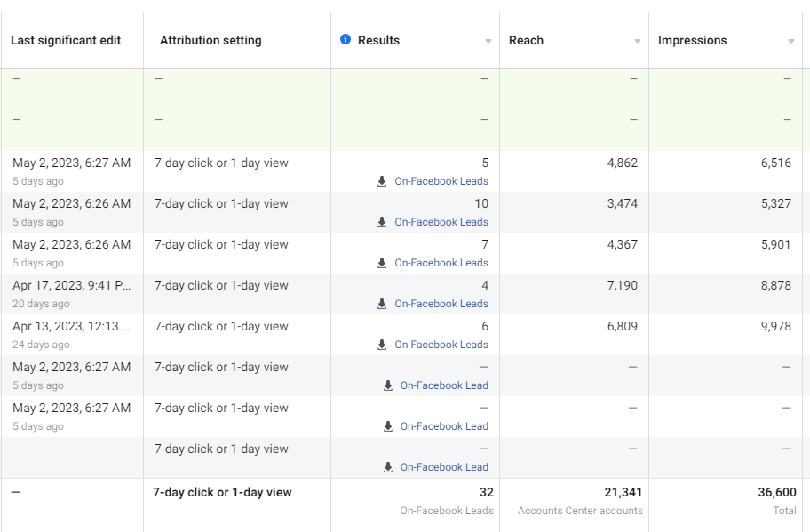Click download icon in the 4 results row
The width and height of the screenshot is (810, 532).
point(382,304)
